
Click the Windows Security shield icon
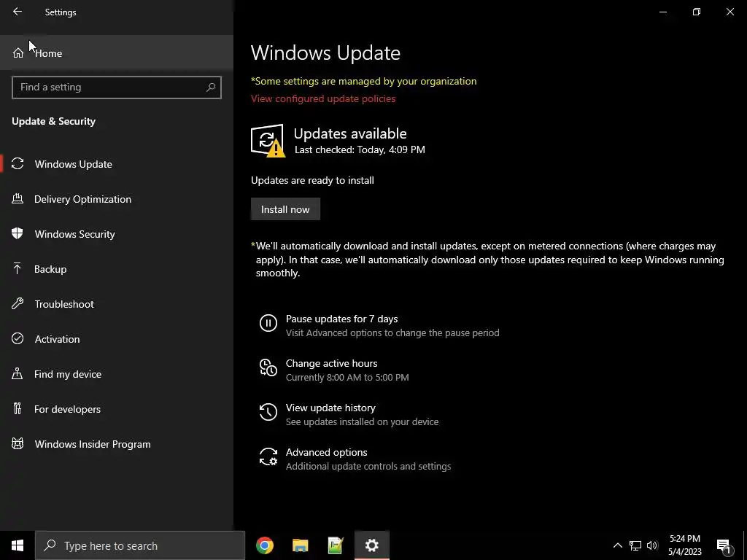click(18, 233)
